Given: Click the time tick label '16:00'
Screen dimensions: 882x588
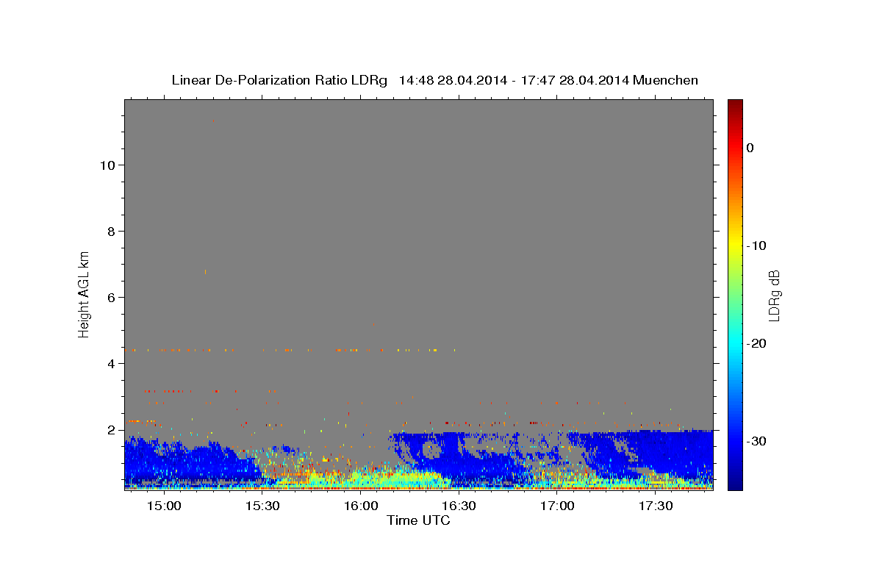Looking at the screenshot, I should (x=361, y=506).
